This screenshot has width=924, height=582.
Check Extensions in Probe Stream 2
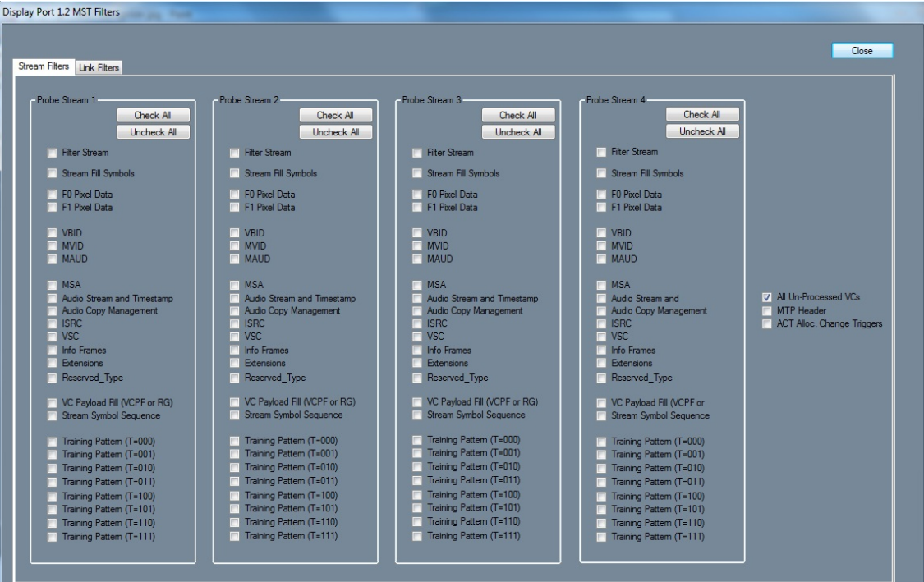pyautogui.click(x=235, y=364)
